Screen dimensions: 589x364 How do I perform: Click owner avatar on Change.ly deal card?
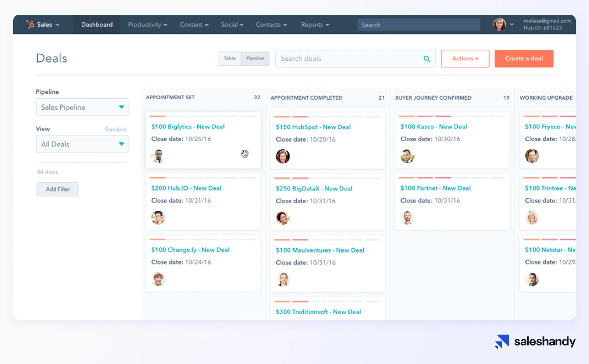pos(158,279)
